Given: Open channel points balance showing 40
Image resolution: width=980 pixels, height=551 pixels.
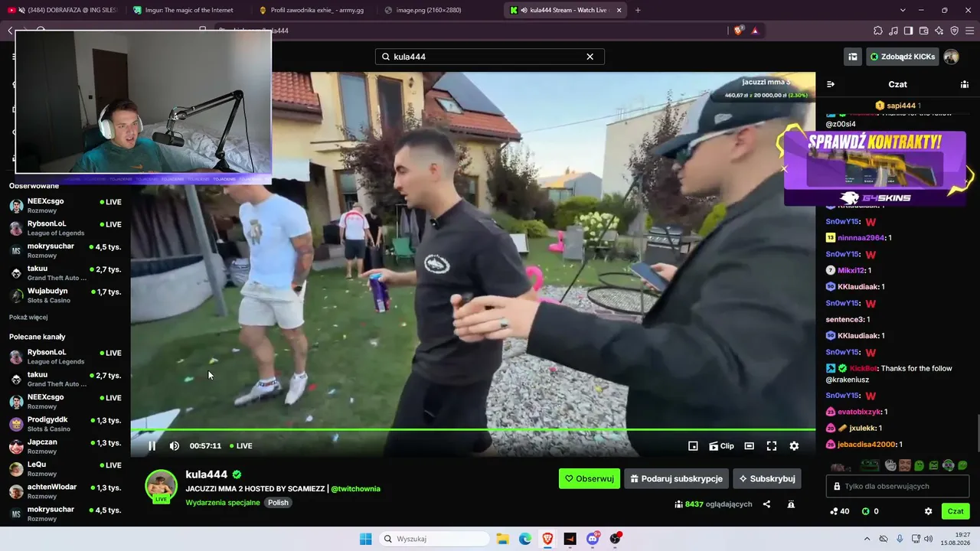Looking at the screenshot, I should (x=839, y=511).
